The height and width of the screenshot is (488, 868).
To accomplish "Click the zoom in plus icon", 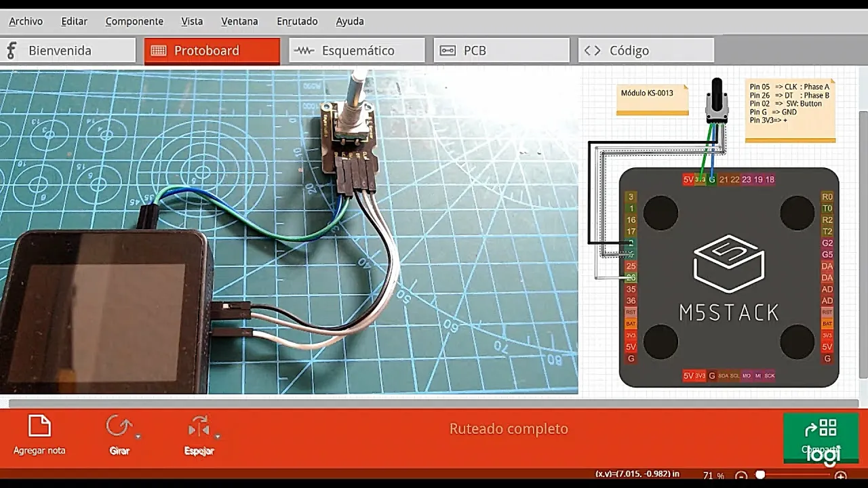I will coord(840,476).
